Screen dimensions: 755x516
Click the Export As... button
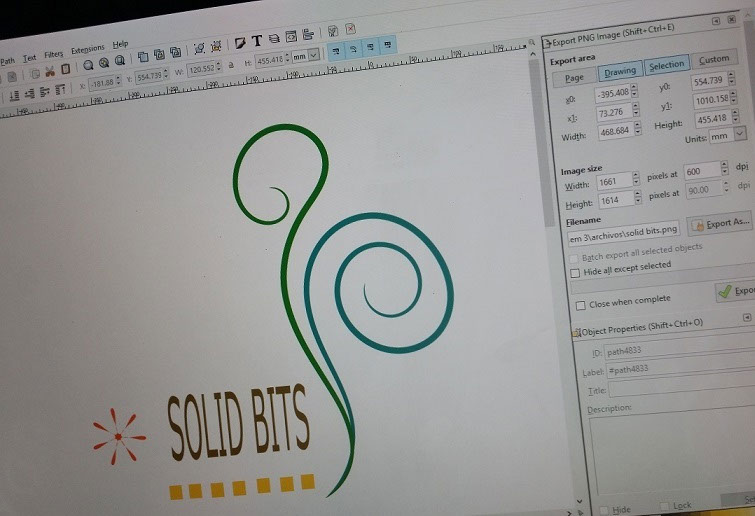pos(720,224)
